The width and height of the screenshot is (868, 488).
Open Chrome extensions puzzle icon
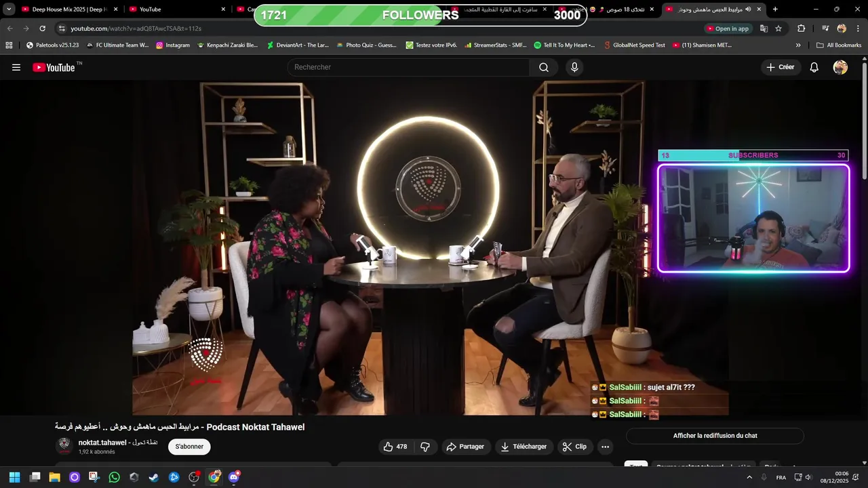tap(801, 28)
